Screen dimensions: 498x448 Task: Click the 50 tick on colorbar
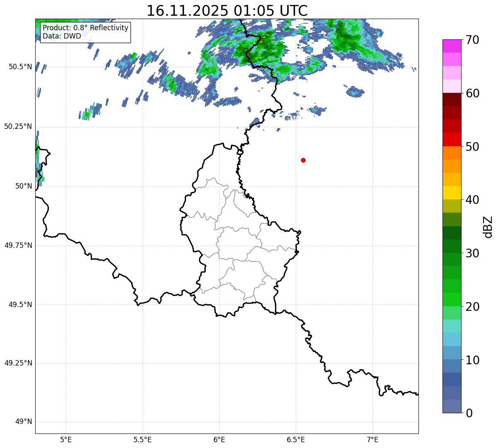tap(472, 147)
